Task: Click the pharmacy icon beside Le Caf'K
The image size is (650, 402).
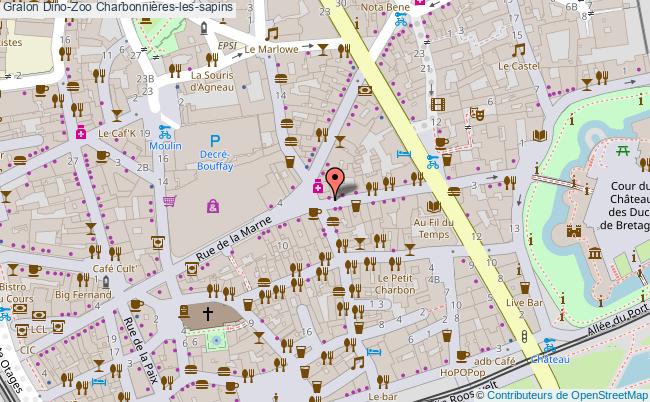Action: pyautogui.click(x=81, y=132)
